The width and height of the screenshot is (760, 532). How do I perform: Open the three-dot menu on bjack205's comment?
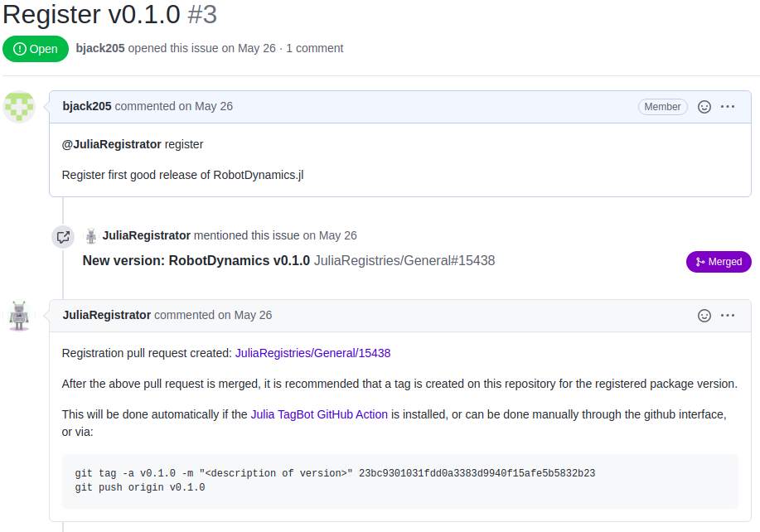728,107
